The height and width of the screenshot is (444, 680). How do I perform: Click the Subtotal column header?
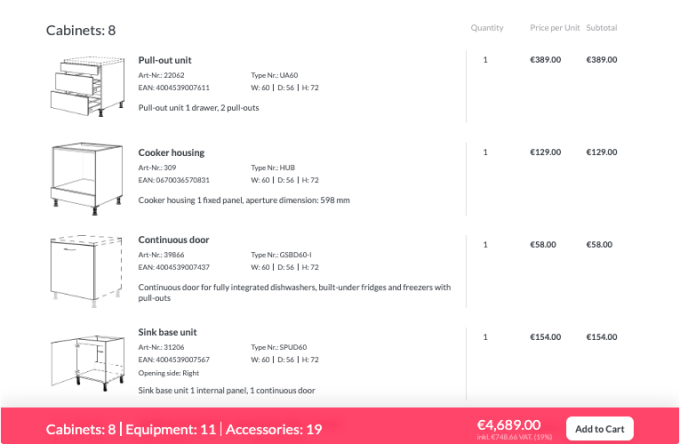point(602,27)
